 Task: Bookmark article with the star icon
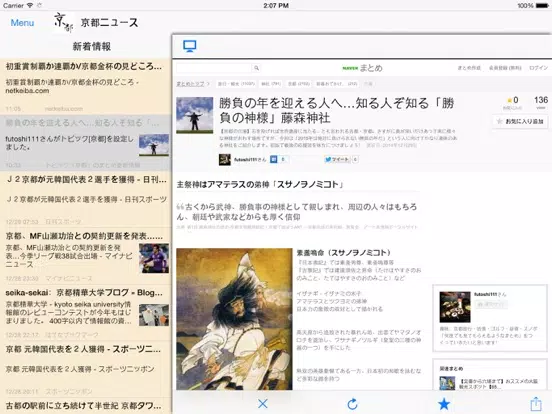click(x=444, y=404)
